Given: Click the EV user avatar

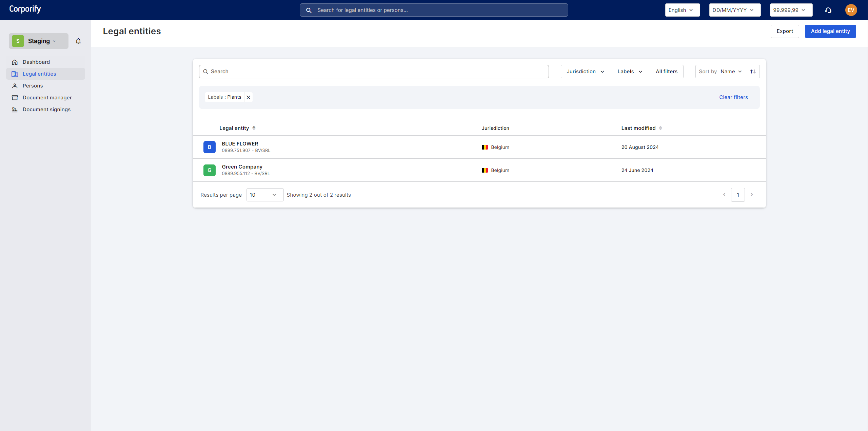Looking at the screenshot, I should (x=851, y=10).
